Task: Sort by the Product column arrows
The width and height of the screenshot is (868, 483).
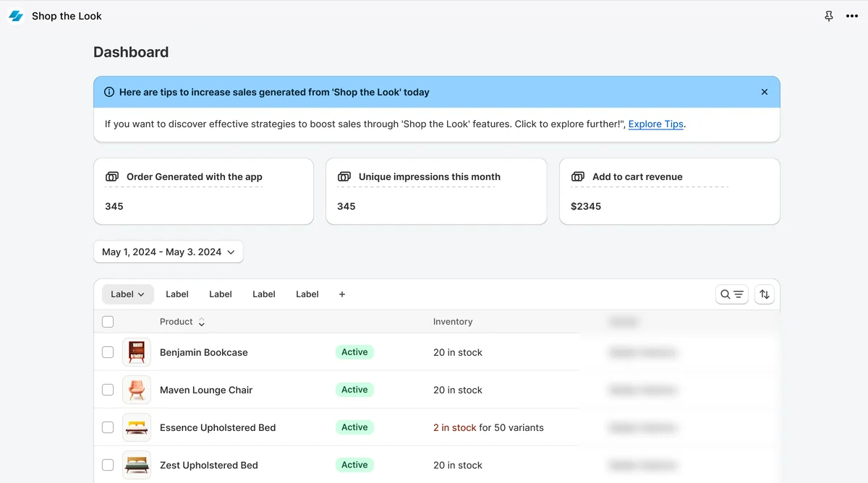Action: [201, 322]
